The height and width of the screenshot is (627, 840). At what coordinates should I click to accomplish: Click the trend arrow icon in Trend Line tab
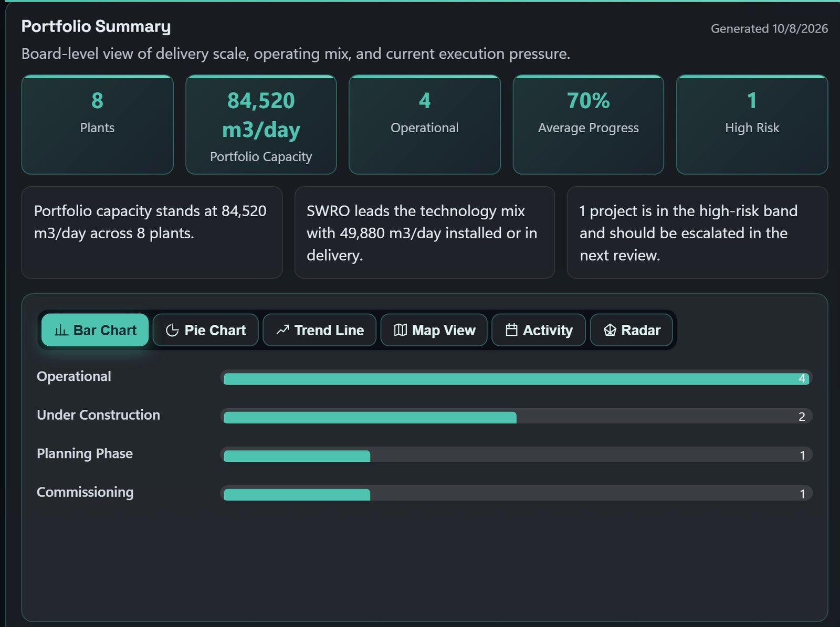282,330
